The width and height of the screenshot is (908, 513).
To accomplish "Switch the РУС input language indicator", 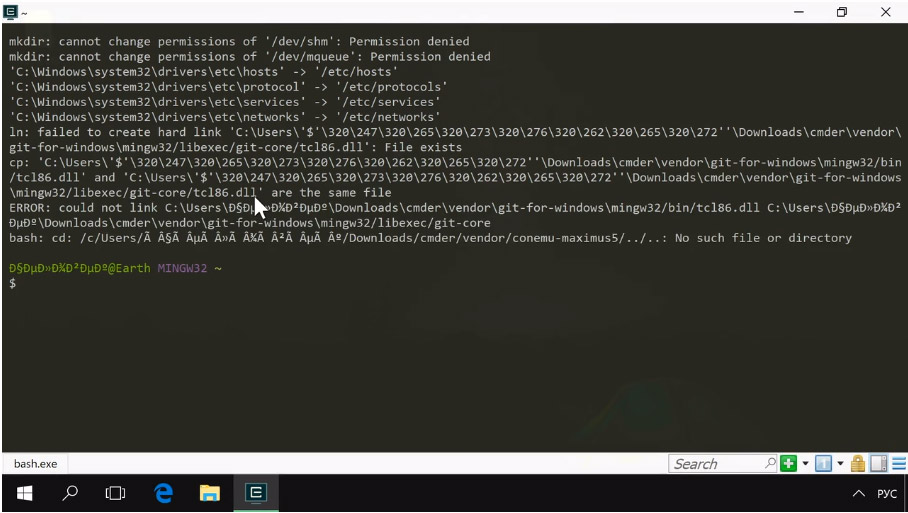I will click(887, 494).
